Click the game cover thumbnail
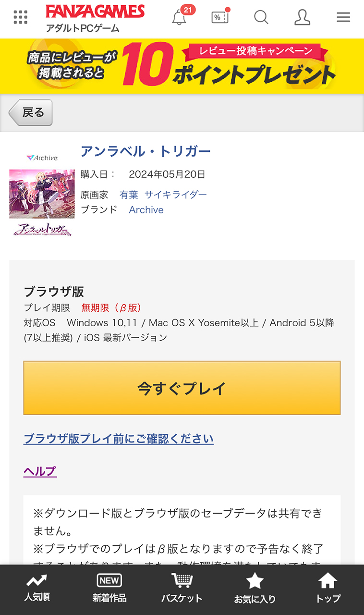364x615 pixels. pyautogui.click(x=42, y=195)
